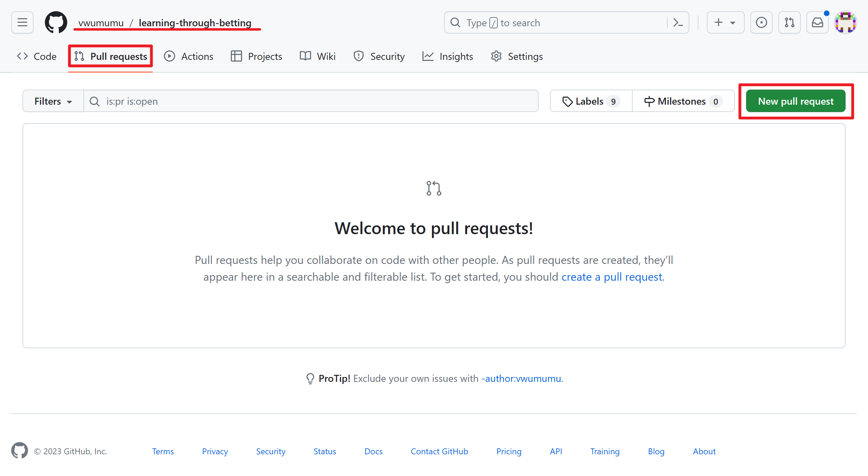This screenshot has width=868, height=476.
Task: Open the hamburger navigation menu
Action: 22,23
